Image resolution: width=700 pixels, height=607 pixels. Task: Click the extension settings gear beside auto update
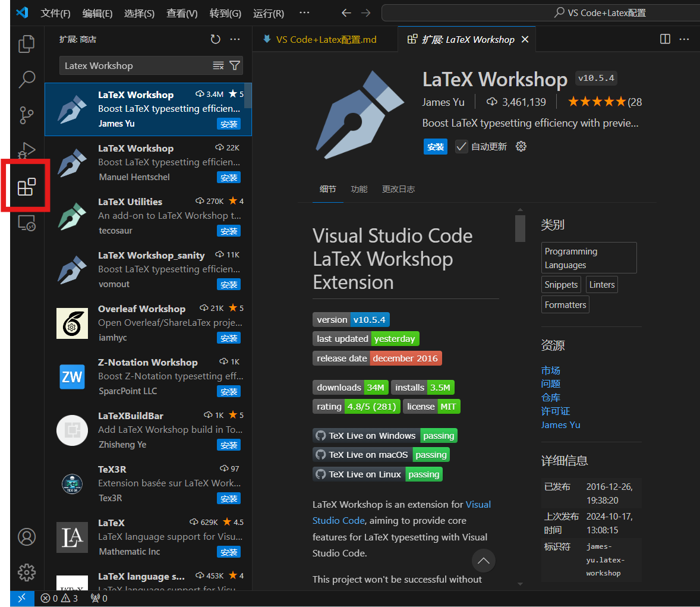(x=521, y=146)
